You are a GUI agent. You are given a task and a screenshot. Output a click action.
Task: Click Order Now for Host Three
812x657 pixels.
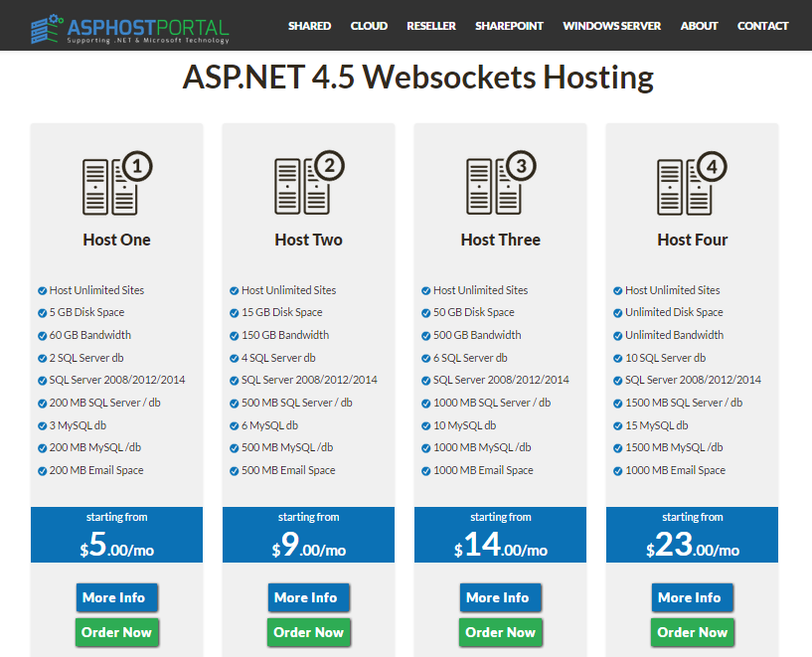coord(501,632)
